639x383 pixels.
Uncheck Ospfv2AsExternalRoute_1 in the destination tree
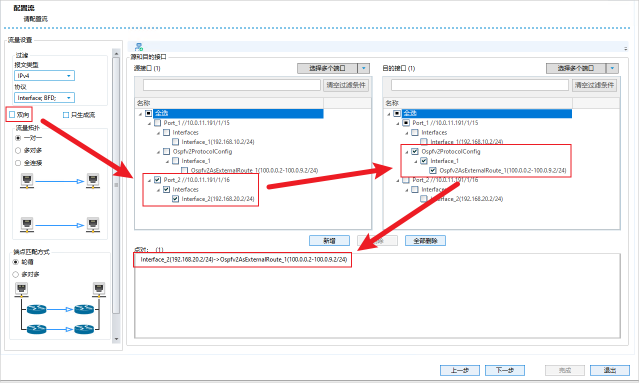pyautogui.click(x=433, y=171)
